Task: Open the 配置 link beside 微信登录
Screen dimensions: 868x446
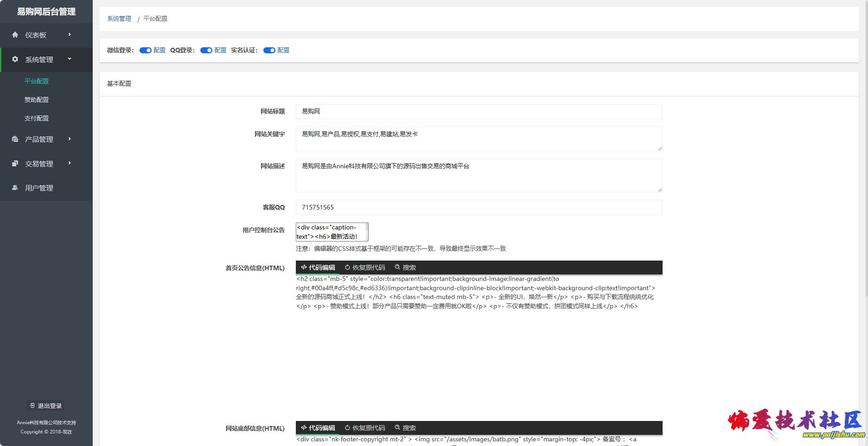Action: click(x=160, y=51)
